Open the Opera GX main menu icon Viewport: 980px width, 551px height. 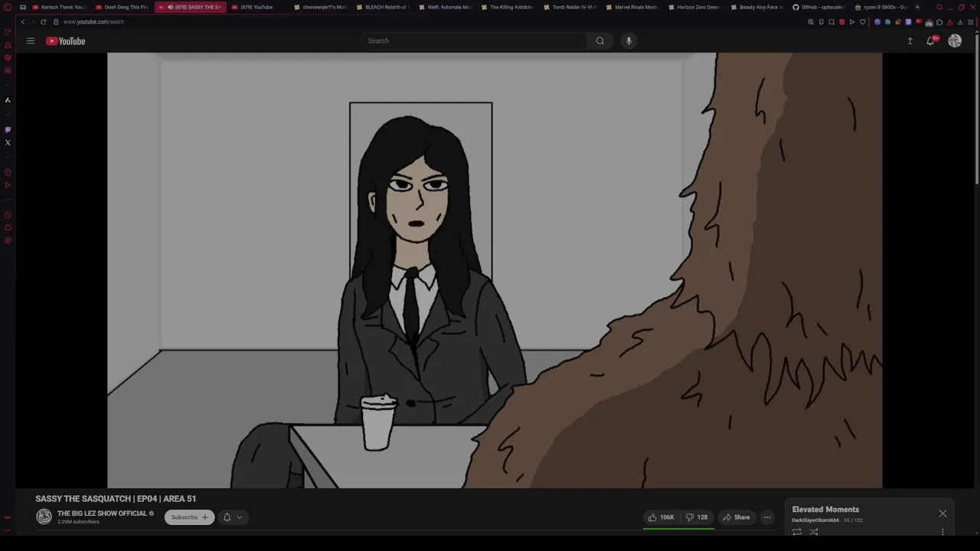point(8,7)
